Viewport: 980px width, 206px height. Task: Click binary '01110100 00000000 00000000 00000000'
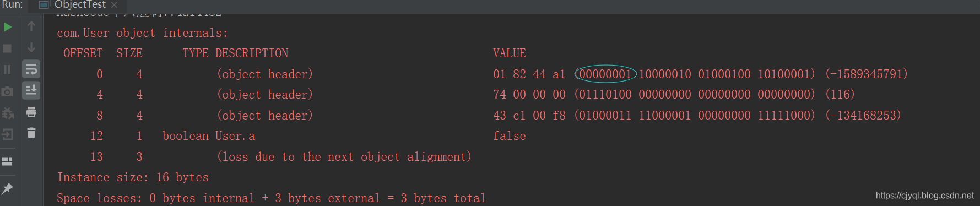click(695, 95)
